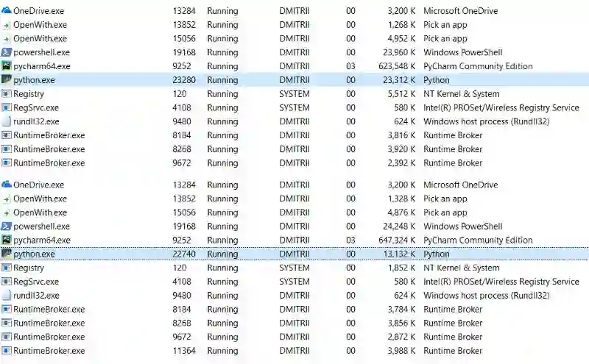Click NT Kernel & System beside 5,512 K
This screenshot has width=589, height=364.
462,94
